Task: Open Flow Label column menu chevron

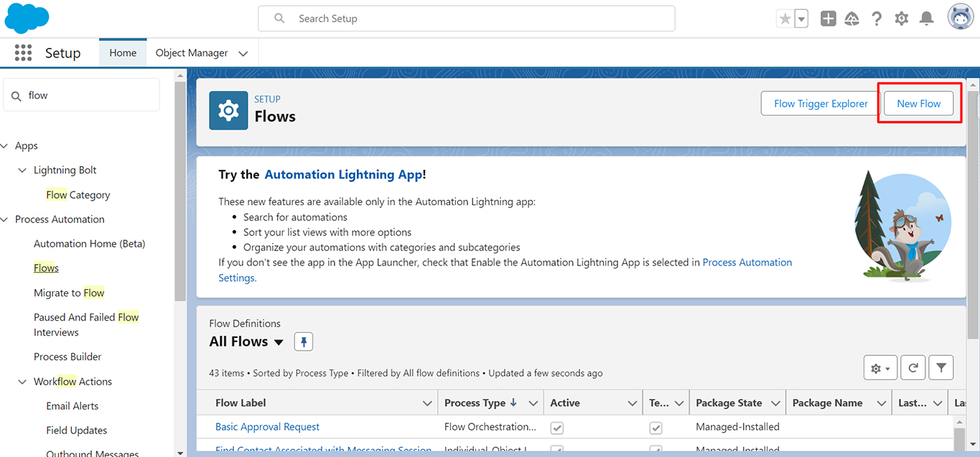Action: pyautogui.click(x=427, y=403)
